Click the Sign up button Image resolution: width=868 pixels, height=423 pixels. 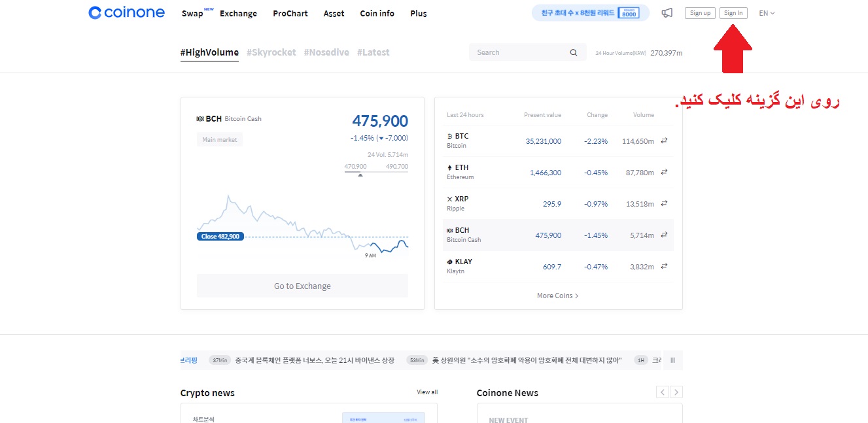700,13
